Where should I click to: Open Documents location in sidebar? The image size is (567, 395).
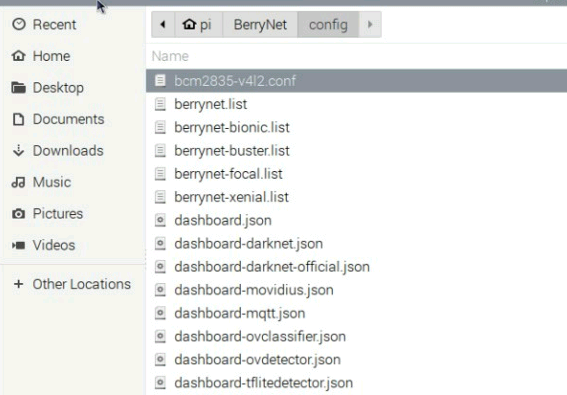tap(72, 119)
